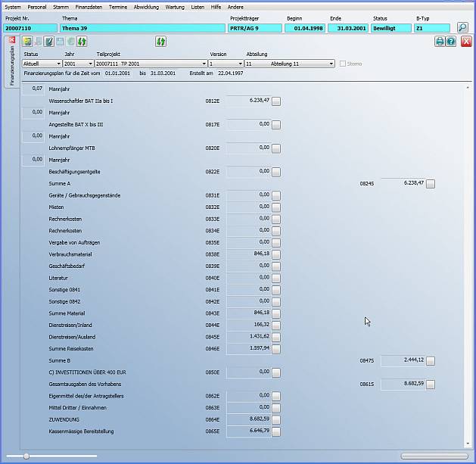This screenshot has width=476, height=464.
Task: Click the scroll-down arrow of the list
Action: coord(468,444)
